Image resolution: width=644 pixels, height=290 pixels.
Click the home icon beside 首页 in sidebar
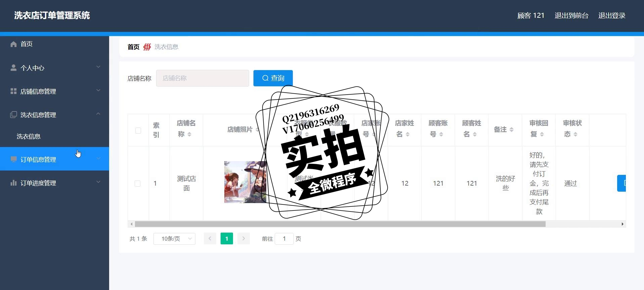click(x=13, y=44)
